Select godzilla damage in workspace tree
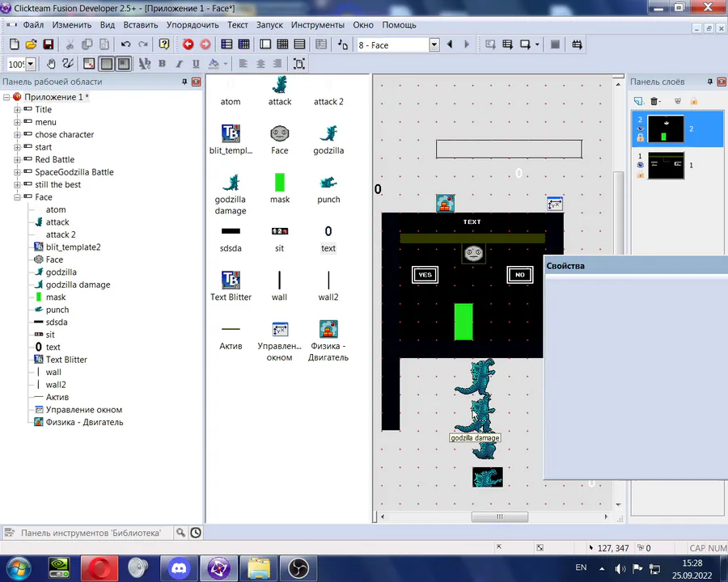Screen dimensions: 728x582 [x=78, y=285]
